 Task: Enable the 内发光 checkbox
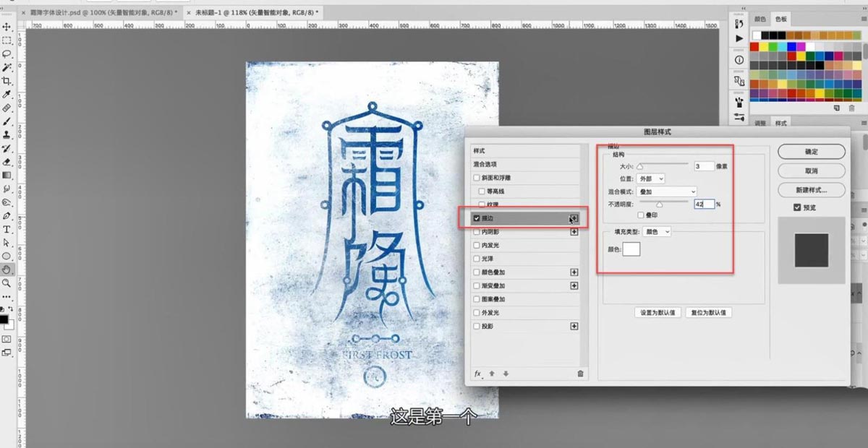point(476,246)
